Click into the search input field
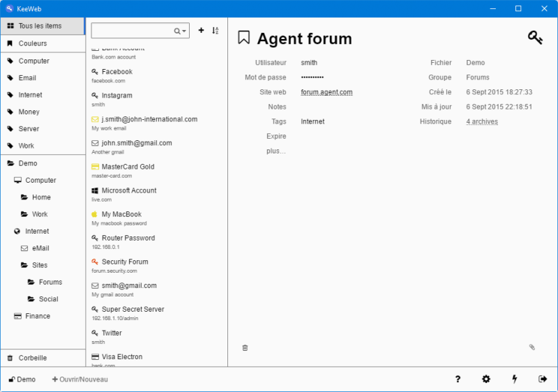This screenshot has height=392, width=558. [132, 31]
